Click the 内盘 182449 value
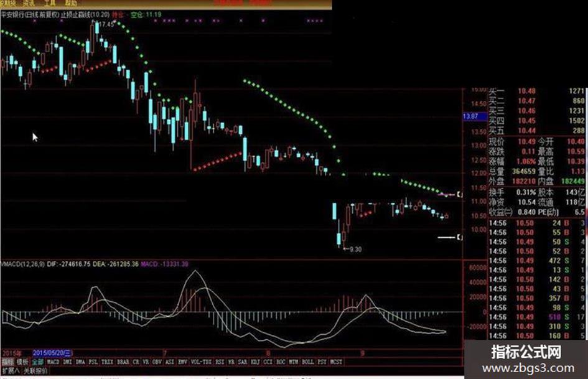588x379 pixels. coord(572,182)
